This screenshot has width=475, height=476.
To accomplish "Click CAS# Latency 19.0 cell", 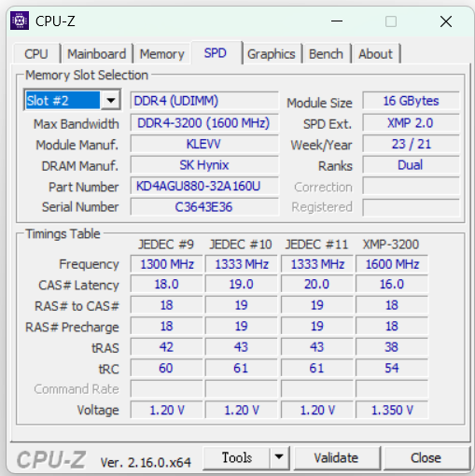I will (x=242, y=285).
